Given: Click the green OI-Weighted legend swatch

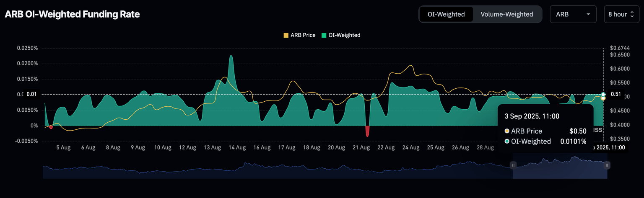Looking at the screenshot, I should (324, 35).
